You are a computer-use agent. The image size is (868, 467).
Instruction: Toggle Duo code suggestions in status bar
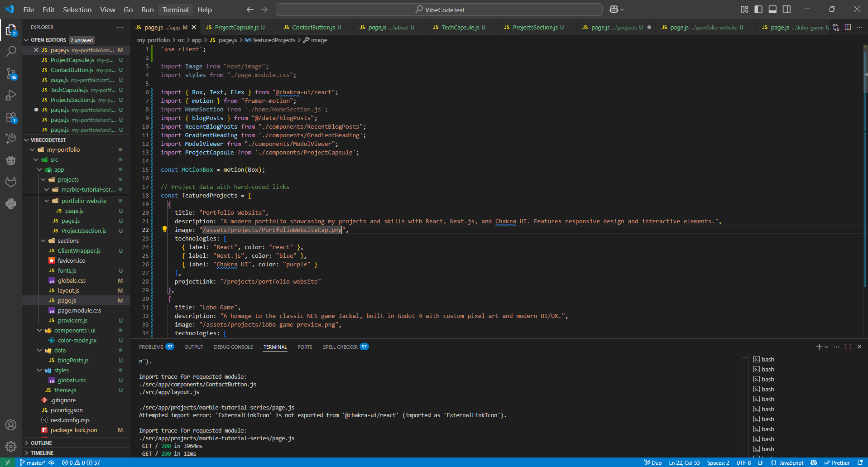tap(653, 462)
